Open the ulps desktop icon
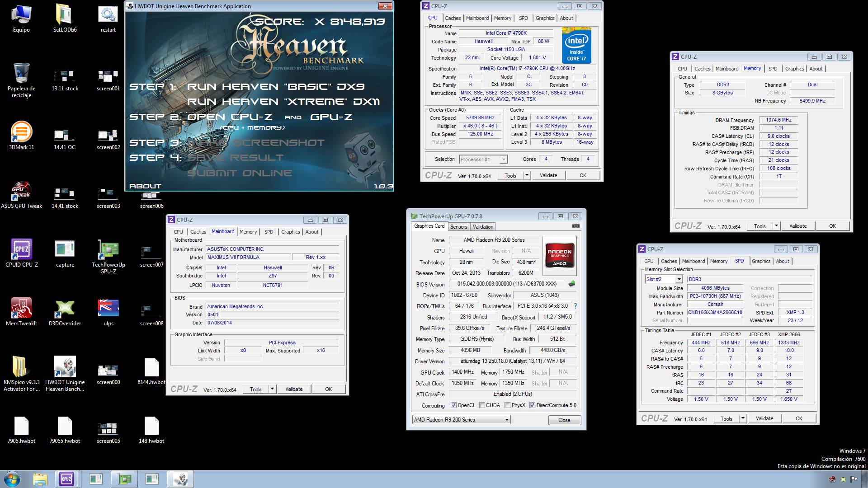The height and width of the screenshot is (488, 868). point(108,312)
